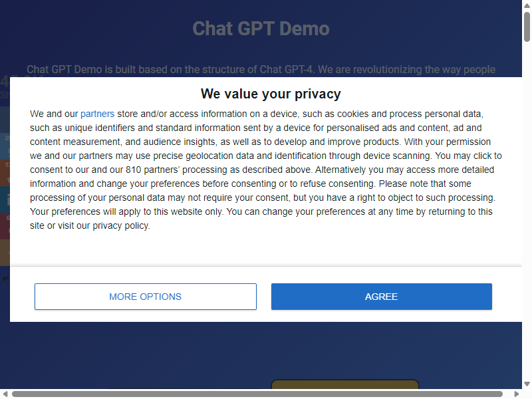Click the dimmed light-blue Twitter share strip
Viewport: 532px width, 399px height.
[5, 146]
